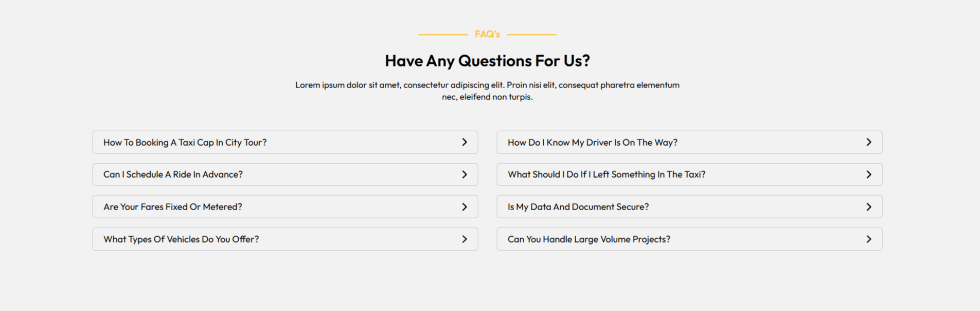Click the chevron next to the data security question
Viewport: 980px width, 311px height.
pos(869,207)
